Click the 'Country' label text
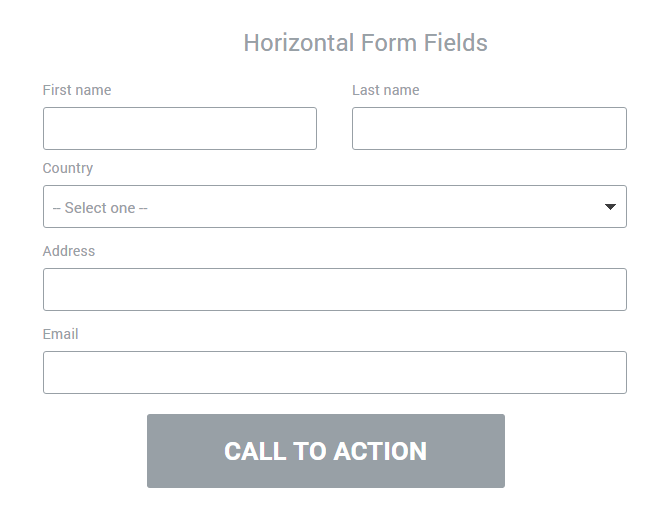Viewport: 662px width, 526px height. click(x=68, y=168)
